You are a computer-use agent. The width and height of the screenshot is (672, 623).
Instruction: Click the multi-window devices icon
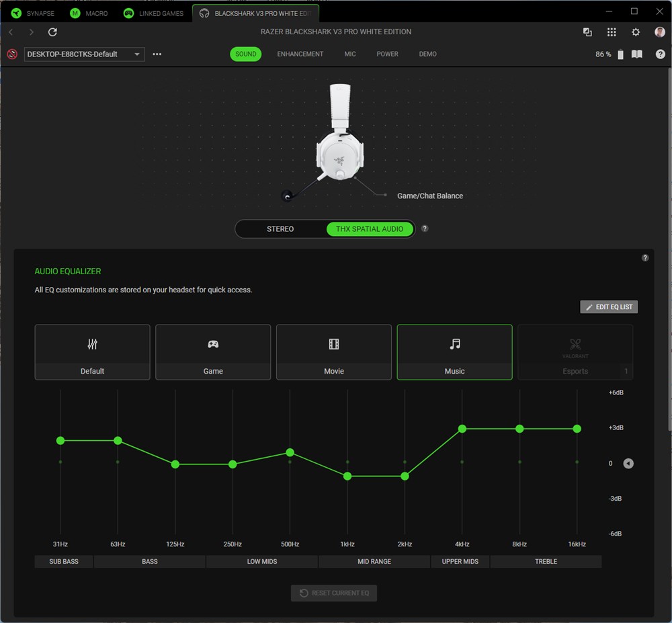[x=587, y=32]
